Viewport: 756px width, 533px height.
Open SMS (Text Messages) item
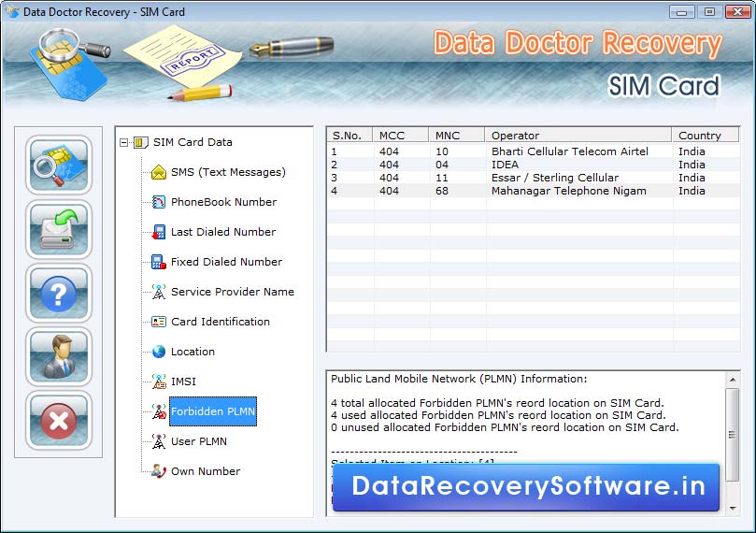(228, 172)
